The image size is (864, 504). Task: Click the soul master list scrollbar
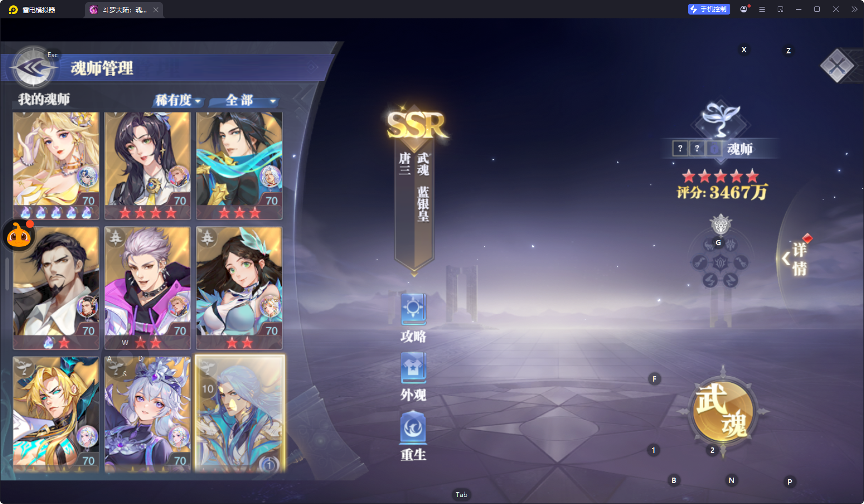point(7,274)
